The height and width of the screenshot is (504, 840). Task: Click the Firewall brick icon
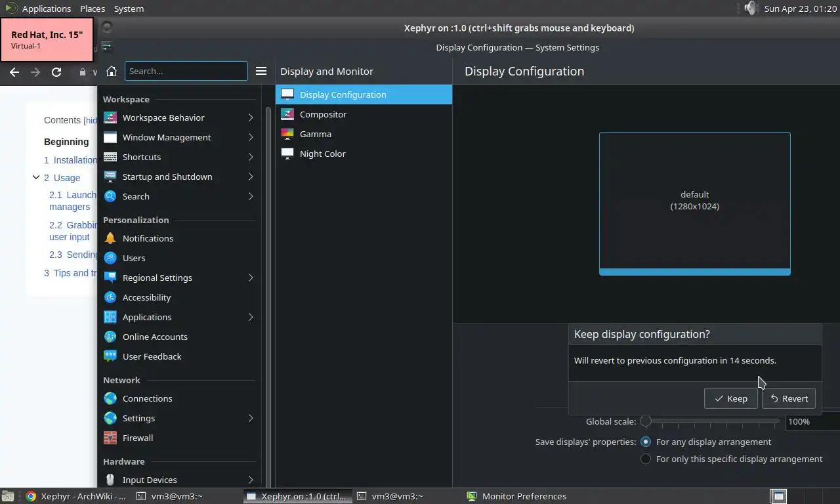pos(110,438)
